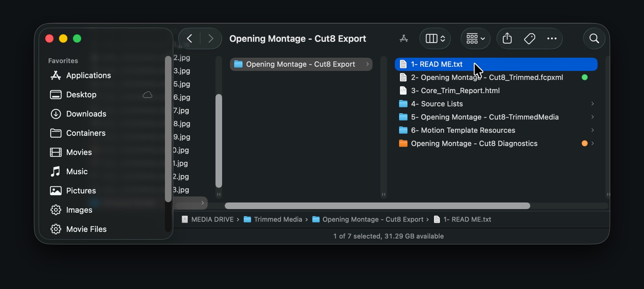
Task: Expand the 4- Source Lists chevron
Action: coord(592,104)
